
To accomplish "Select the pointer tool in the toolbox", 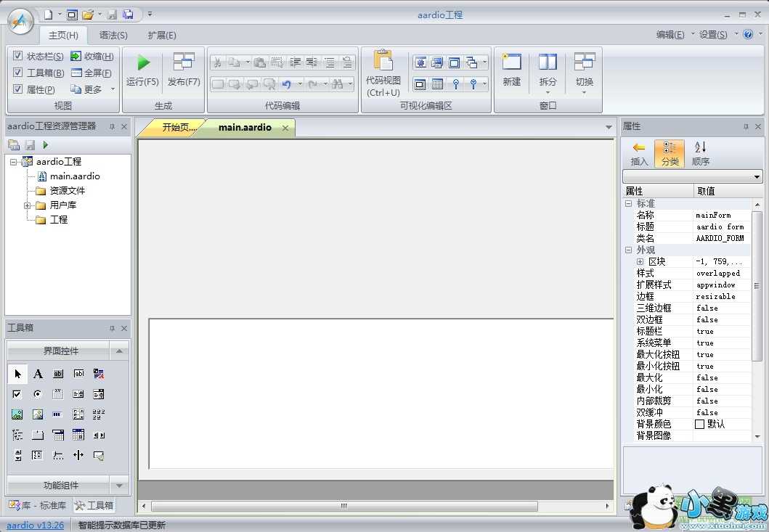I will pyautogui.click(x=17, y=374).
